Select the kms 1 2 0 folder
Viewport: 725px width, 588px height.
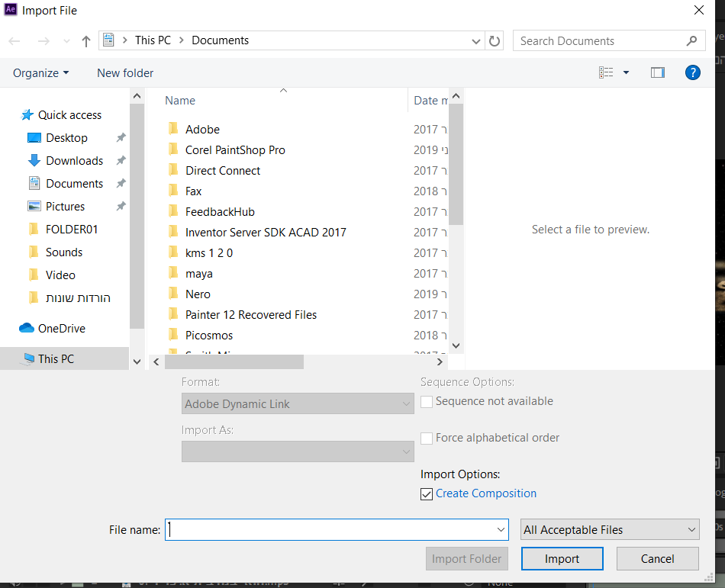tap(209, 253)
